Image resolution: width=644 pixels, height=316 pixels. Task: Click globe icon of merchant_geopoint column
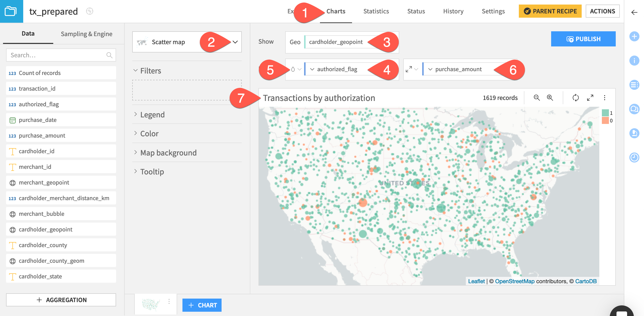pos(12,183)
